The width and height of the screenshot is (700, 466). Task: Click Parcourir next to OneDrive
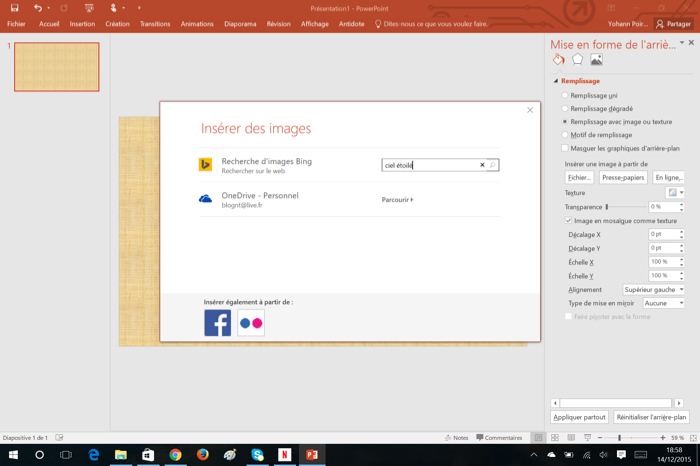(397, 200)
